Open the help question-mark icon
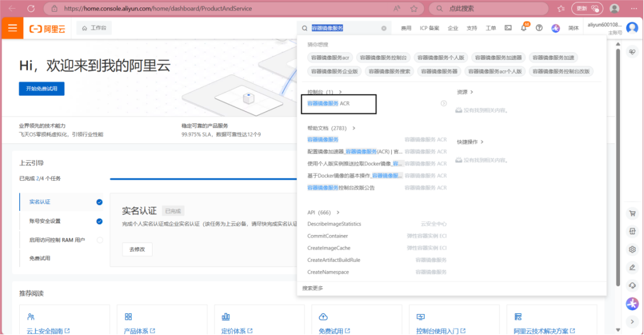Viewport: 644px width, 335px height. (x=539, y=28)
